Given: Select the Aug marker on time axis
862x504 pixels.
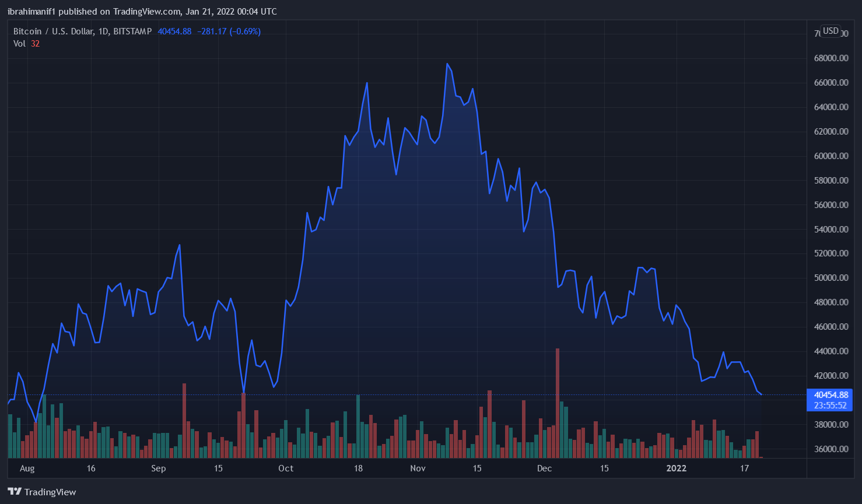Looking at the screenshot, I should (x=27, y=468).
